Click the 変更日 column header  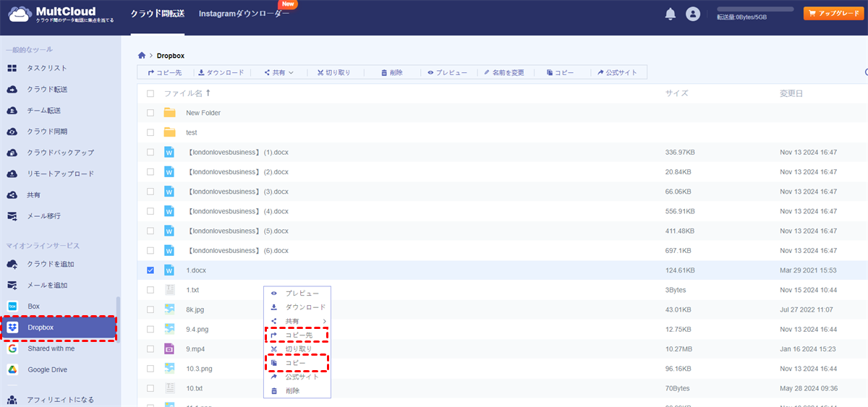[x=791, y=93]
